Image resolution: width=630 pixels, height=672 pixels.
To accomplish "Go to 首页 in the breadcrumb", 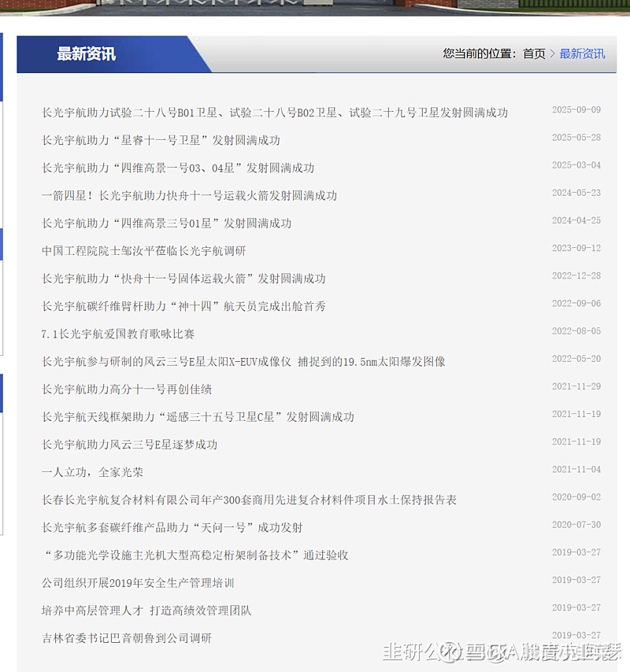I will [x=534, y=54].
